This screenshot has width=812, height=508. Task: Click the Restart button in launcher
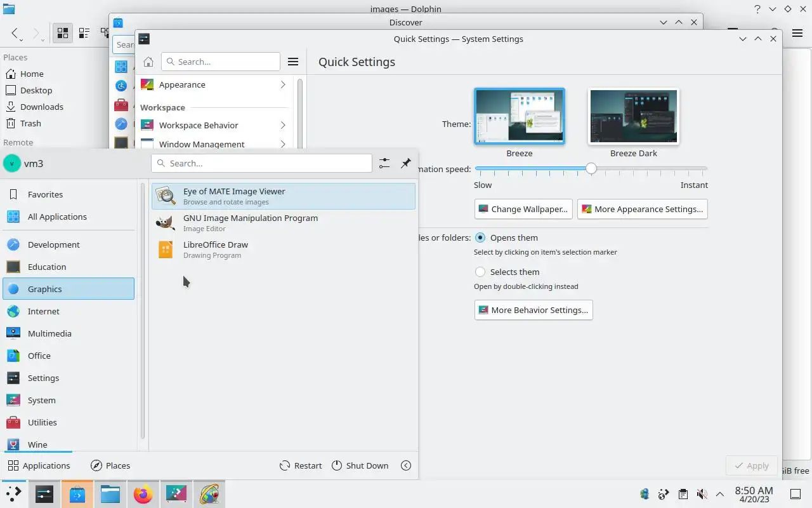click(301, 465)
